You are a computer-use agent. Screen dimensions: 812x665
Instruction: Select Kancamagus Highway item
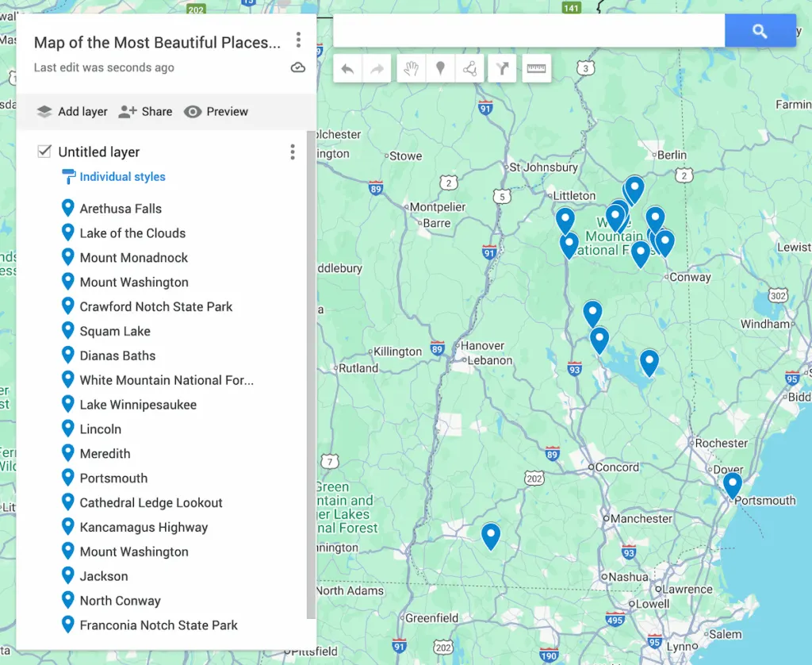[x=144, y=527]
